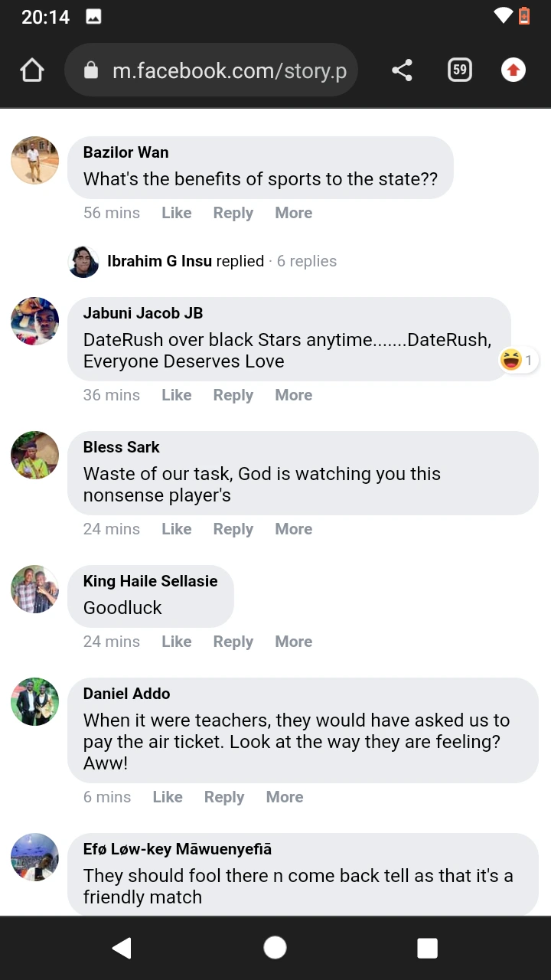551x980 pixels.
Task: Tap the browser home icon
Action: pyautogui.click(x=32, y=70)
